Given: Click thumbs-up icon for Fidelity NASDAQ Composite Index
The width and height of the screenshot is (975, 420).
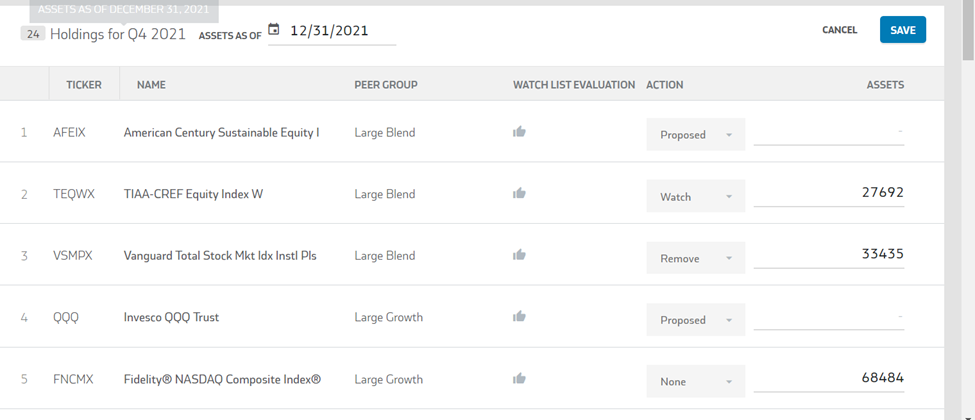Looking at the screenshot, I should pos(519,379).
